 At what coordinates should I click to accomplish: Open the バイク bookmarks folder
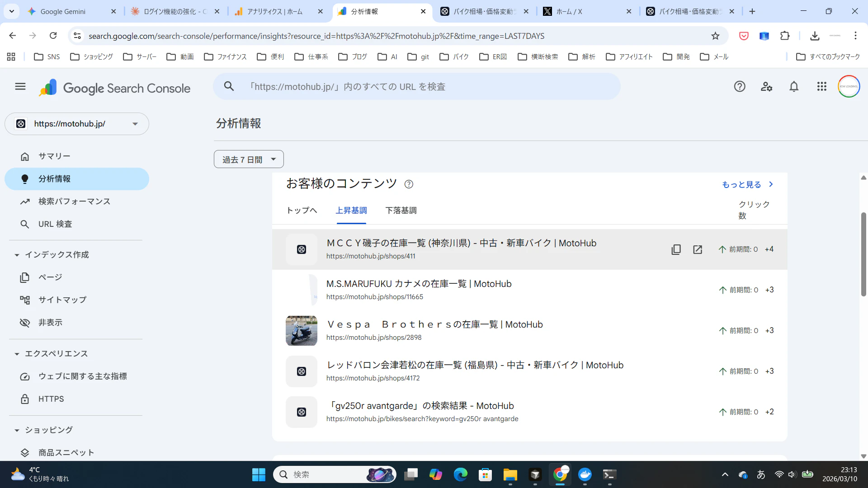click(x=454, y=56)
